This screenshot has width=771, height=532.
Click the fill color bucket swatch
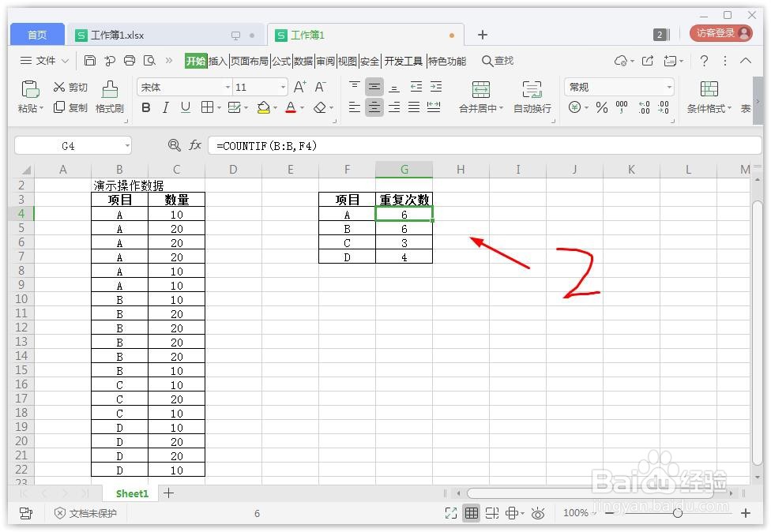pos(264,107)
